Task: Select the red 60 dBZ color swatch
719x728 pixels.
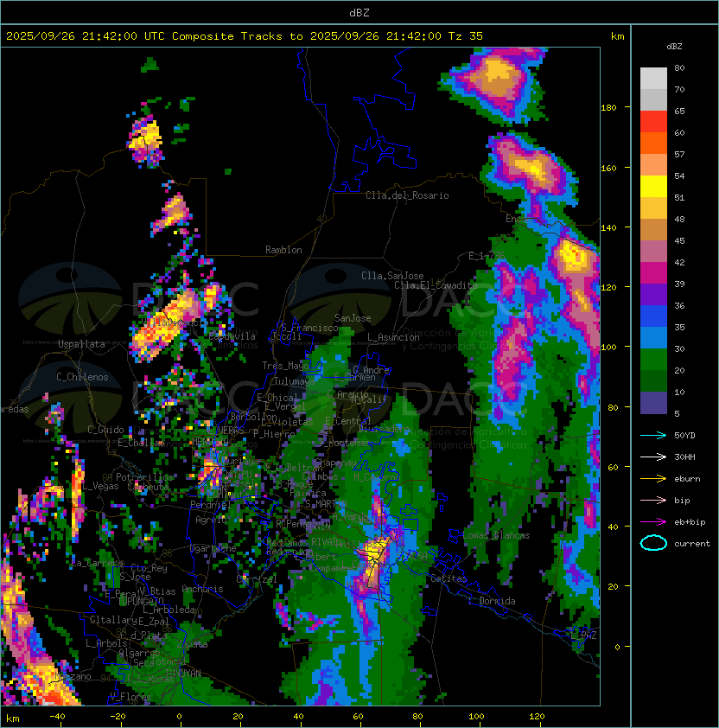Action: pyautogui.click(x=653, y=122)
